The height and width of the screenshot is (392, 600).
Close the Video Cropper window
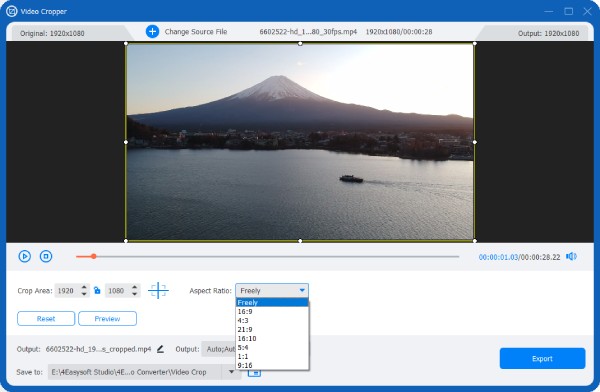[587, 11]
